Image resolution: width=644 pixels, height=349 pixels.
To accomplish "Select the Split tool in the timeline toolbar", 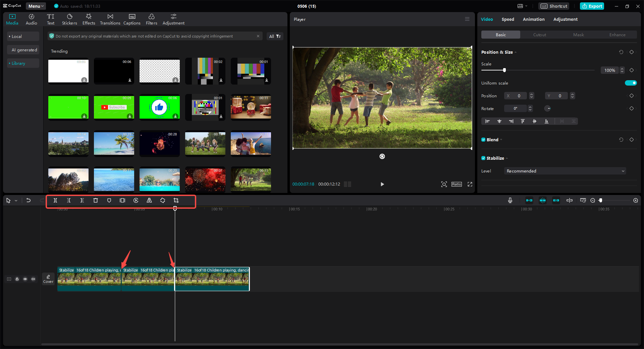I will (55, 200).
